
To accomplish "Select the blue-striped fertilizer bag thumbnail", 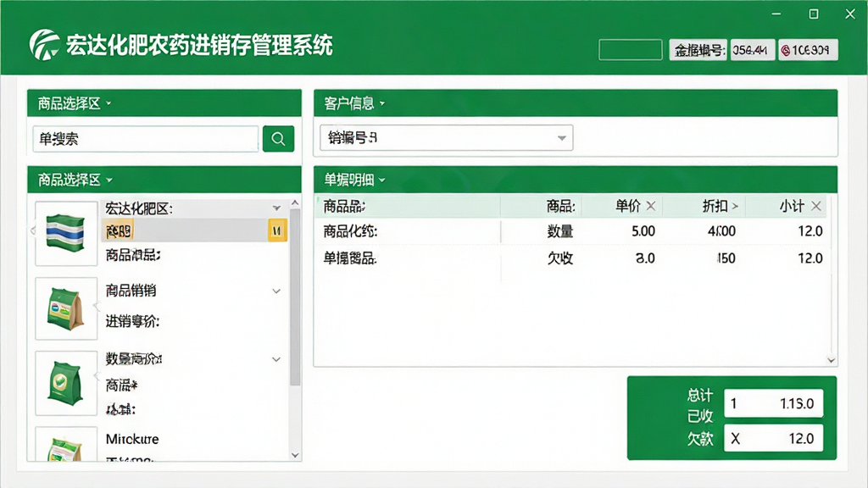I will [66, 234].
